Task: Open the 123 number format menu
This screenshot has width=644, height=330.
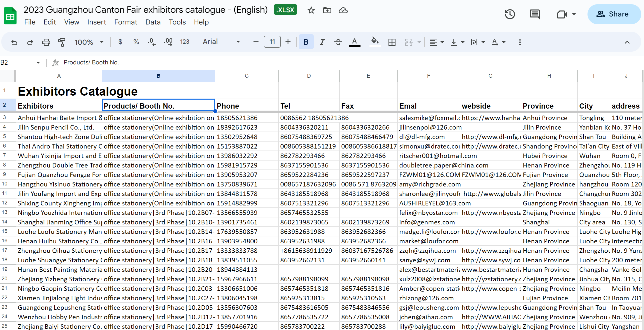Action: (x=185, y=42)
